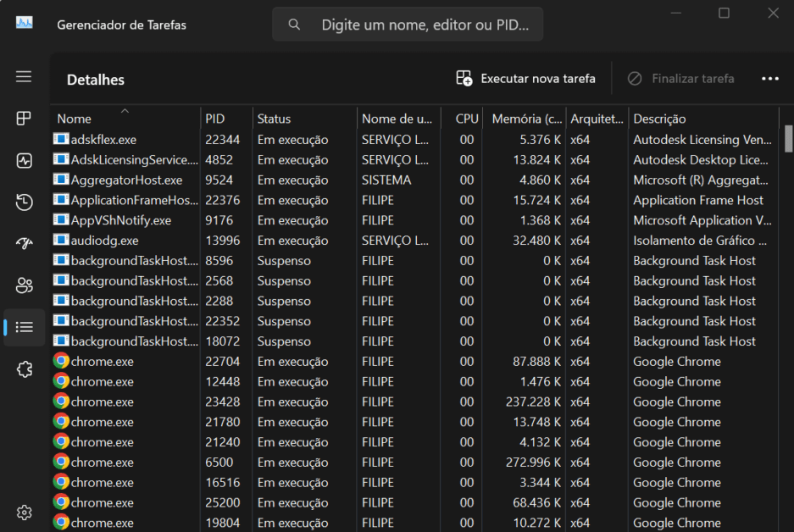The image size is (794, 532).
Task: Open the Startup apps page icon
Action: coord(24,243)
